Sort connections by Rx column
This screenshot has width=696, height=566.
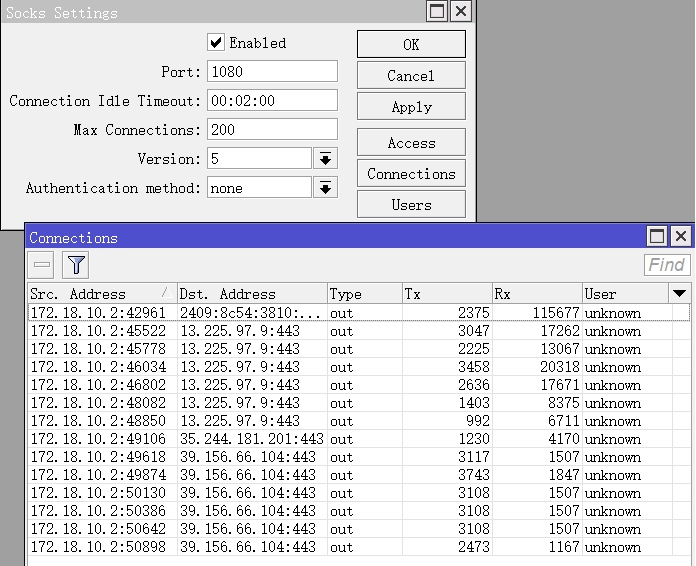pos(536,294)
